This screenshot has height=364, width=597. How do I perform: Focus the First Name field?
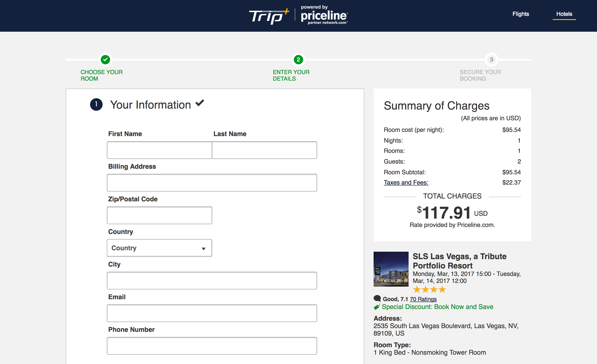[x=160, y=150]
